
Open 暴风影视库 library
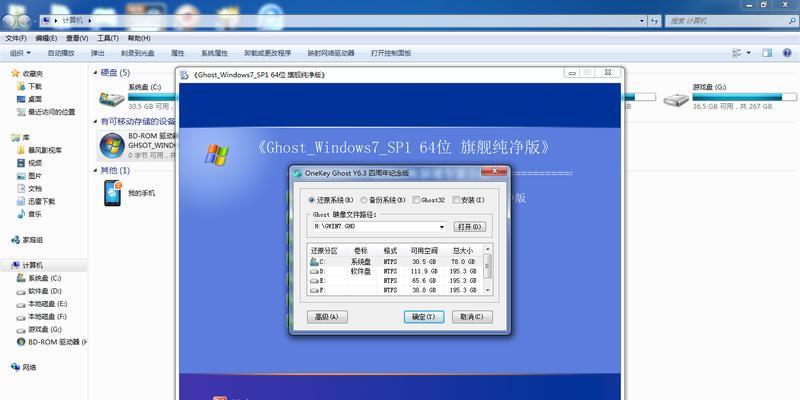click(x=45, y=151)
